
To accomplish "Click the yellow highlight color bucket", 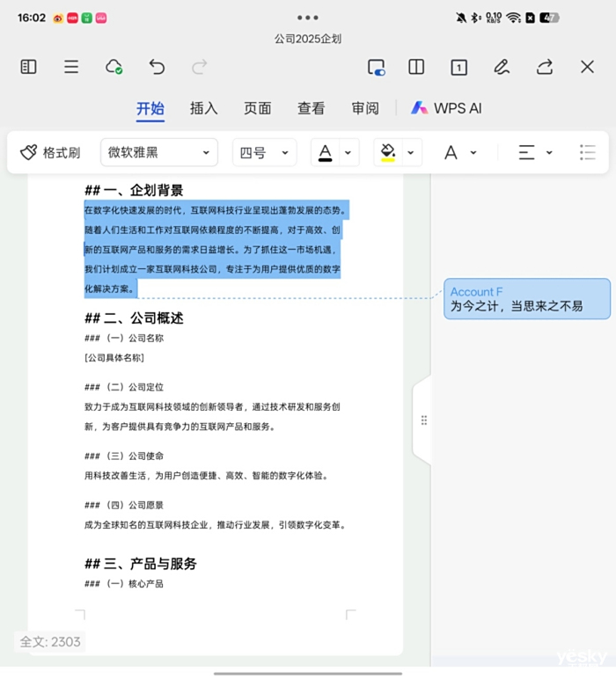I will (387, 152).
